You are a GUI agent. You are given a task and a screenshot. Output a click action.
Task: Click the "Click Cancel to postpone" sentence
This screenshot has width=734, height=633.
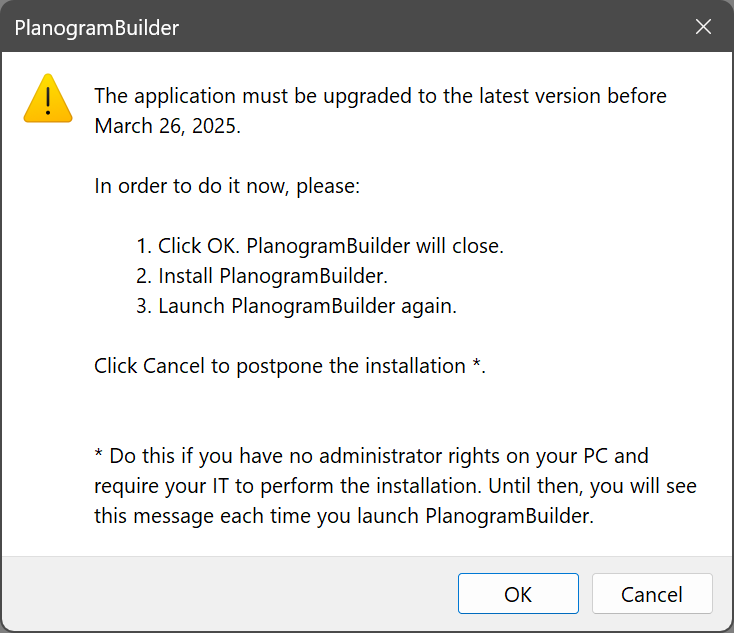pos(280,366)
